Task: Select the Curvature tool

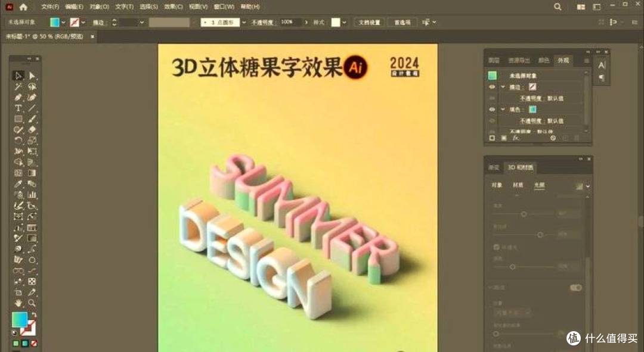Action: coord(32,97)
